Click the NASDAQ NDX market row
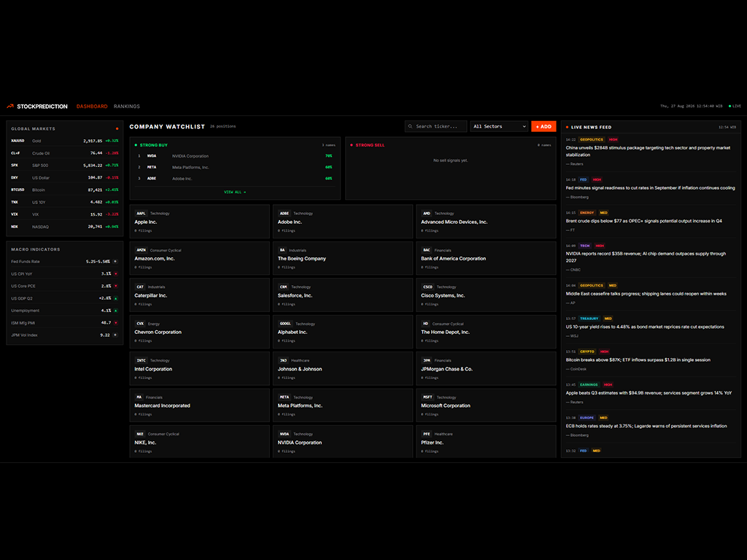This screenshot has height=560, width=747. pos(65,227)
